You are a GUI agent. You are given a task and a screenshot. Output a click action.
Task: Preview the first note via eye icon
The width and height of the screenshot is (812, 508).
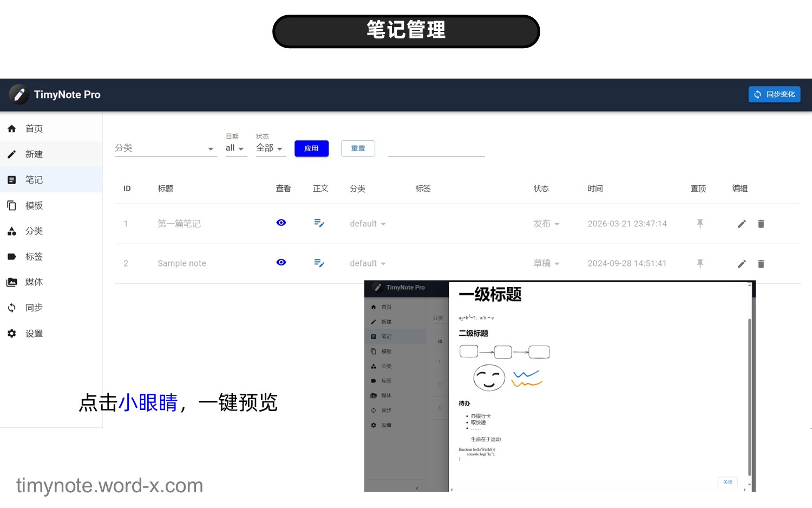pos(281,223)
